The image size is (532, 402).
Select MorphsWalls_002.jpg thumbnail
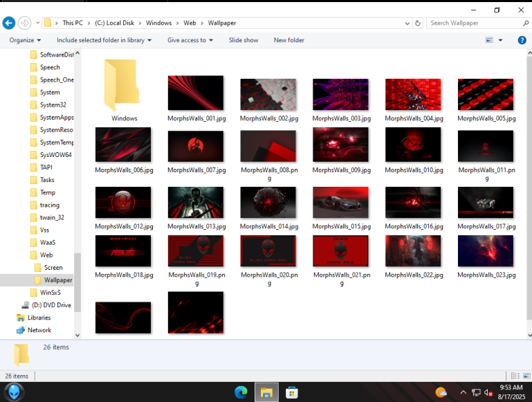point(268,94)
